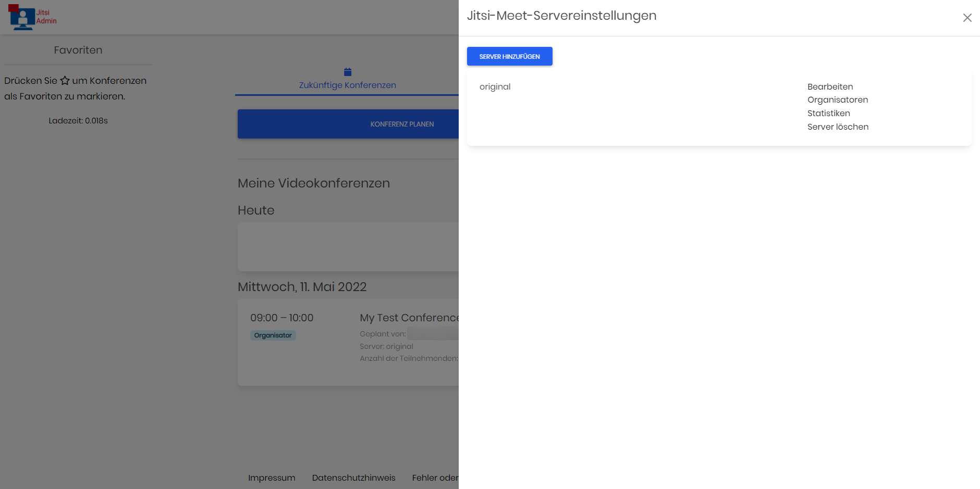
Task: Click the 'Geplant von:' label
Action: (383, 334)
